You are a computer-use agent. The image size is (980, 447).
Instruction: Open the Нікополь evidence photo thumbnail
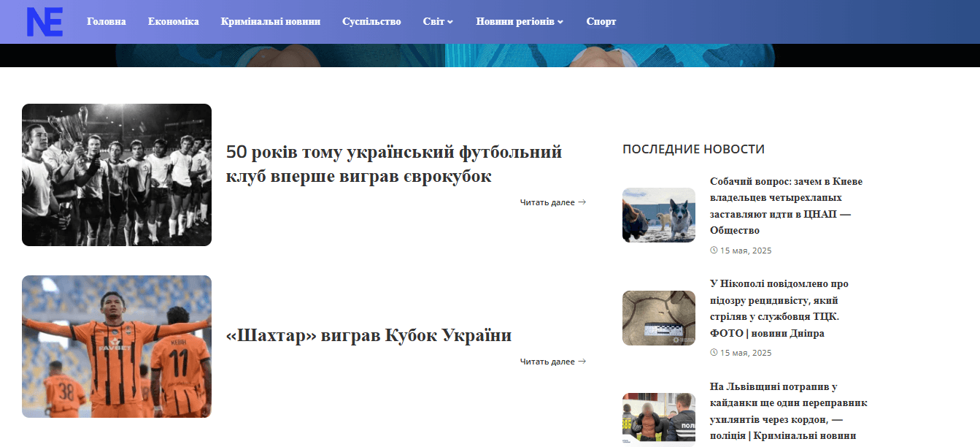pyautogui.click(x=659, y=318)
